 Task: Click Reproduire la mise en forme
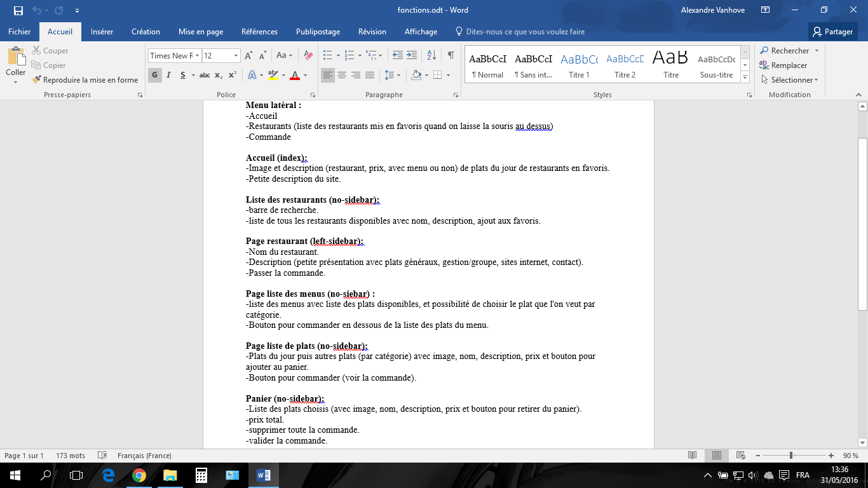pos(85,80)
